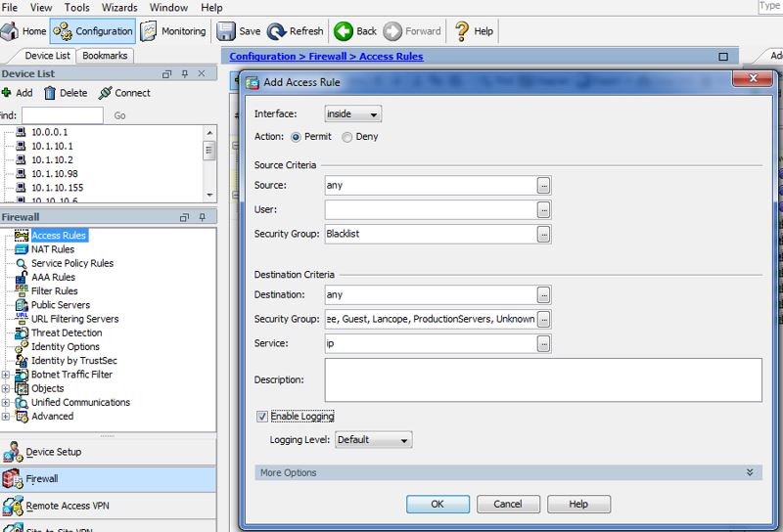Open Identity Options
This screenshot has width=783, height=532.
[x=65, y=347]
